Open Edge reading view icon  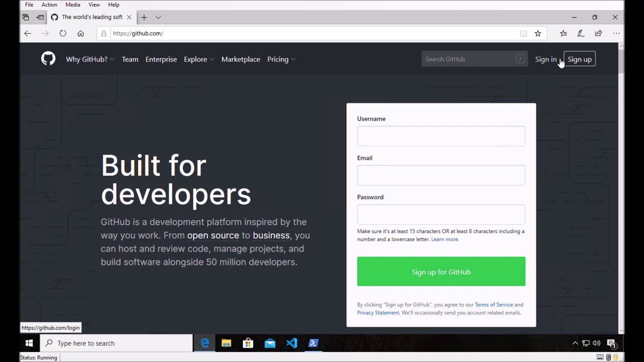pos(523,33)
